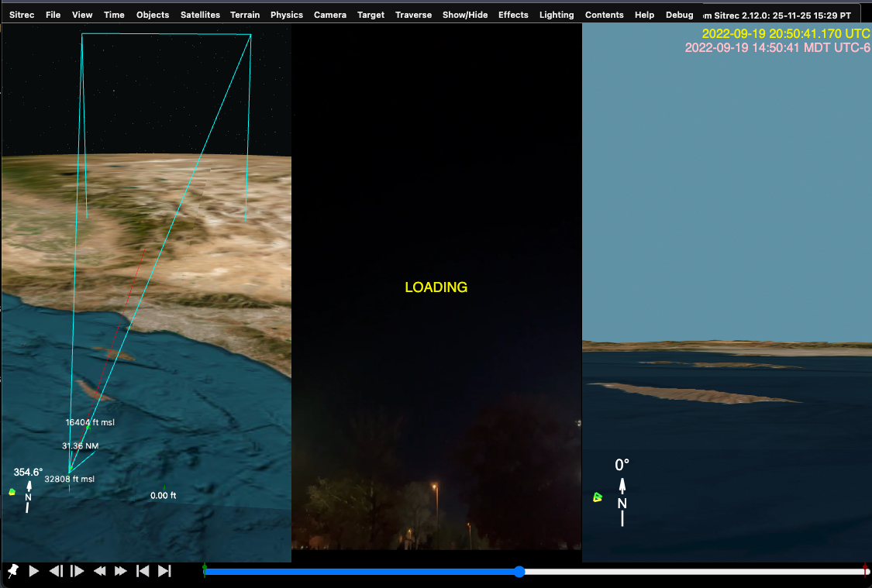The image size is (872, 588).
Task: Step playback forward one frame
Action: click(78, 571)
